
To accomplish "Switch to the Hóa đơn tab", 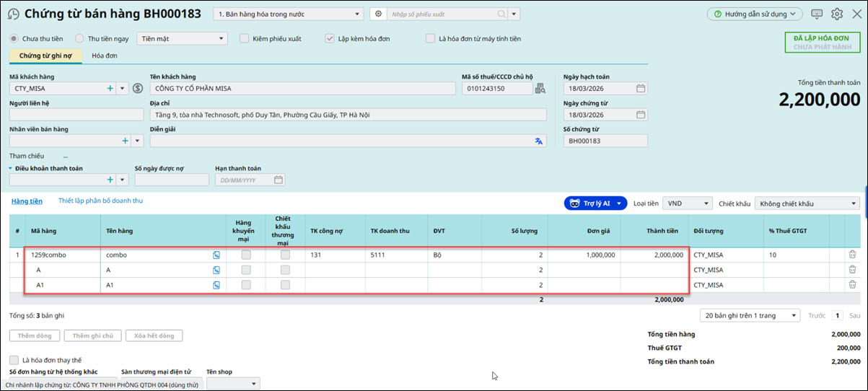I will tap(105, 56).
